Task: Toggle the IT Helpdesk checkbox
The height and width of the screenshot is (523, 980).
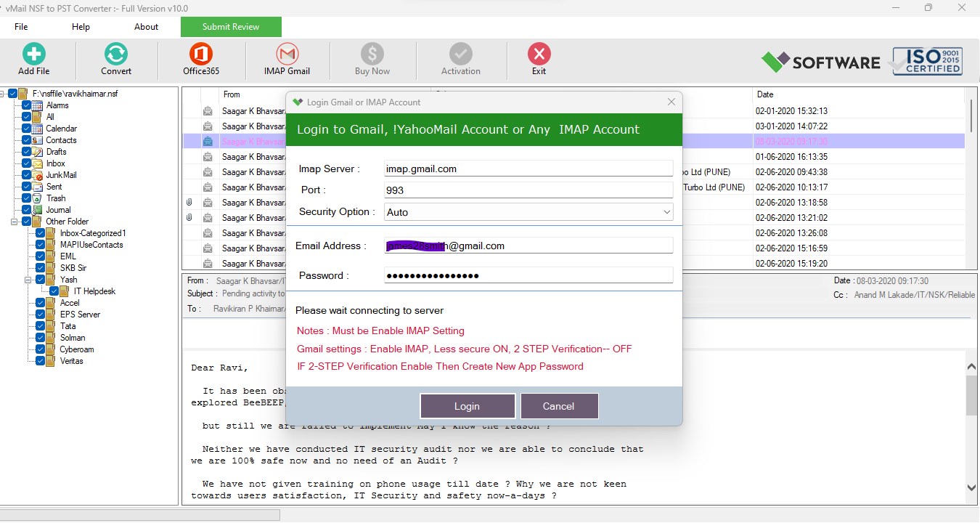Action: coord(54,291)
